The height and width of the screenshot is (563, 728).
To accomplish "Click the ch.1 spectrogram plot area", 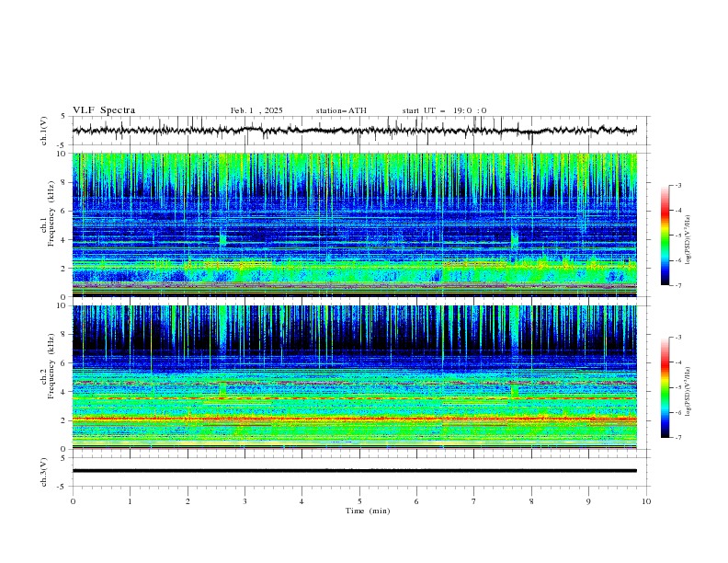I will [x=354, y=224].
